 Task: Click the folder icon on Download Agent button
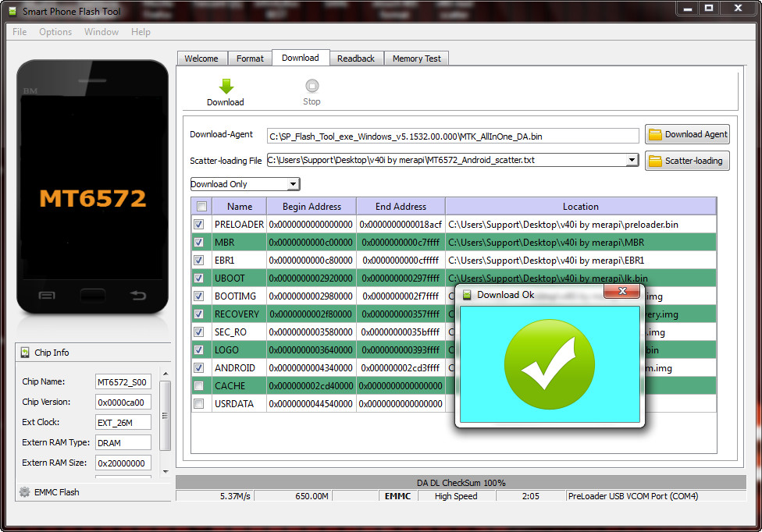(x=656, y=134)
